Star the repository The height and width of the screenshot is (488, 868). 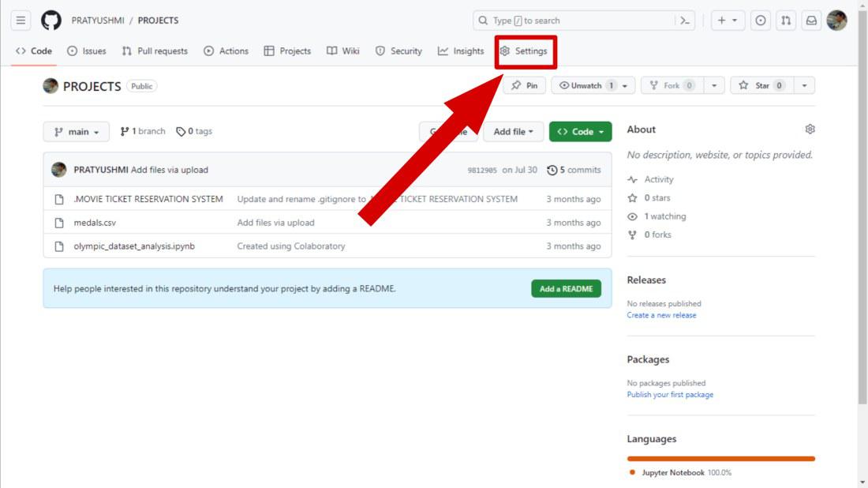point(762,86)
